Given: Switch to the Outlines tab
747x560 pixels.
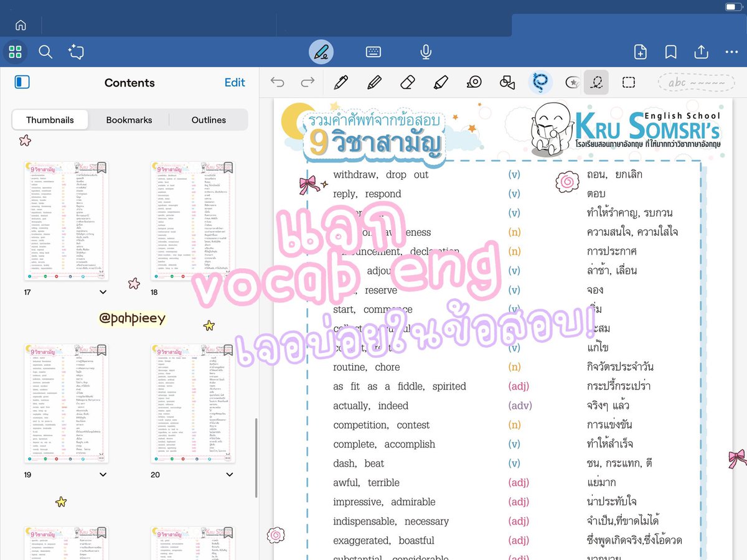Looking at the screenshot, I should coord(209,120).
